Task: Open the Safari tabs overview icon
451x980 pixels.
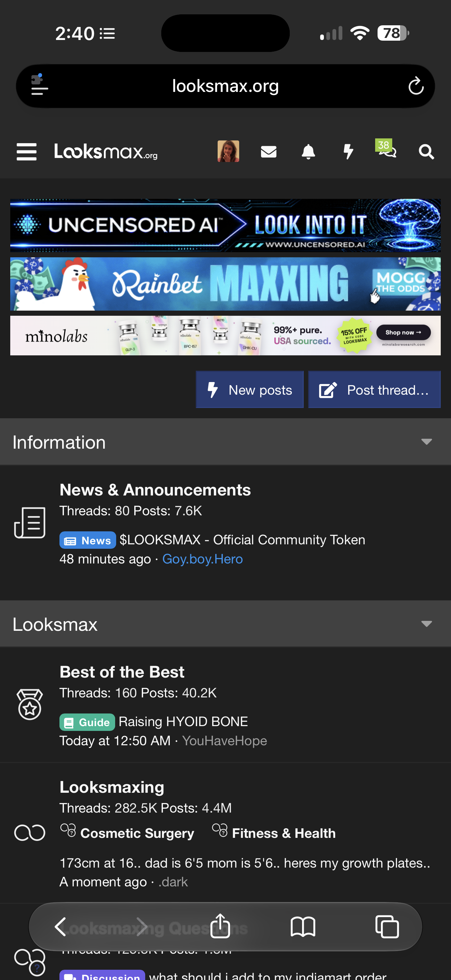Action: pyautogui.click(x=387, y=927)
